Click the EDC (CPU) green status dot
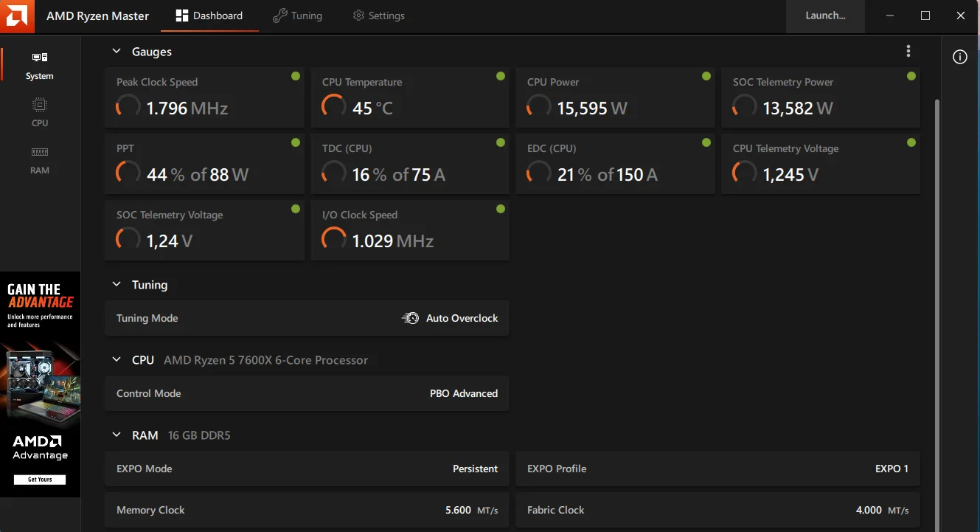The height and width of the screenshot is (532, 980). tap(706, 142)
